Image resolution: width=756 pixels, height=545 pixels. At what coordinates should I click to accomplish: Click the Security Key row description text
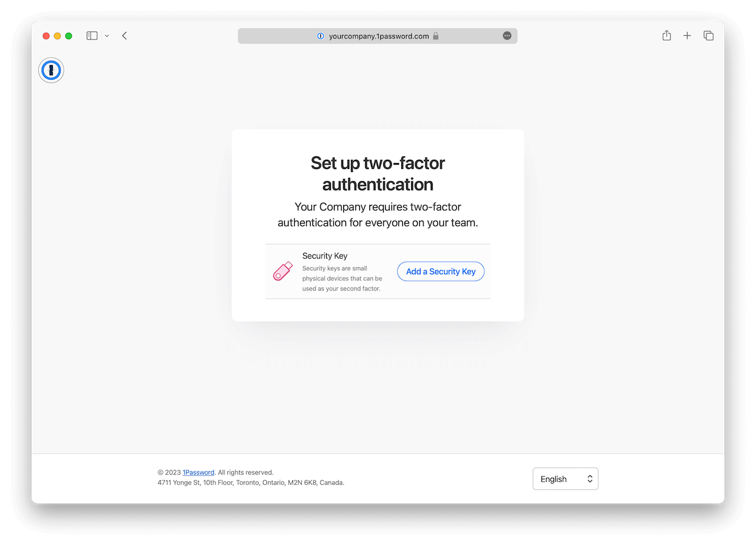pos(342,278)
